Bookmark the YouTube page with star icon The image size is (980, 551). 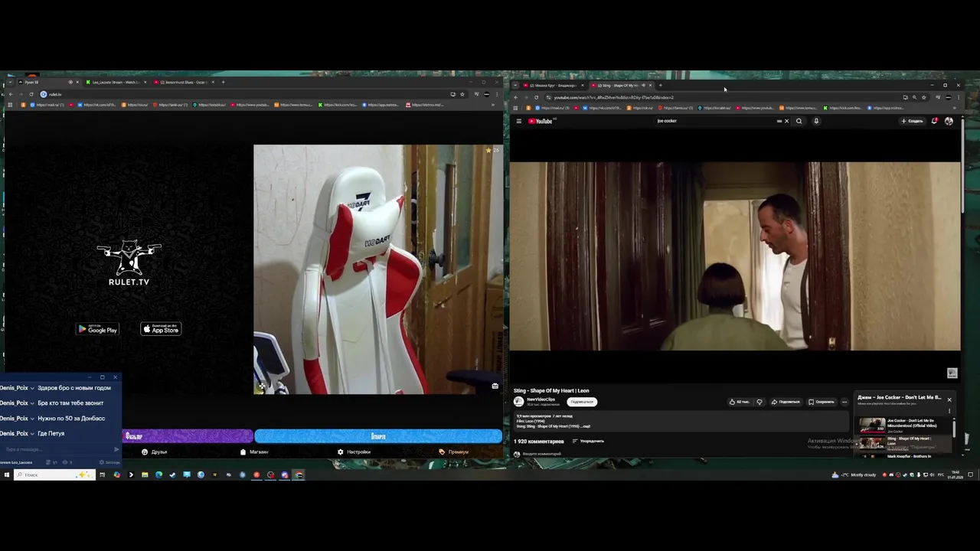(x=924, y=97)
